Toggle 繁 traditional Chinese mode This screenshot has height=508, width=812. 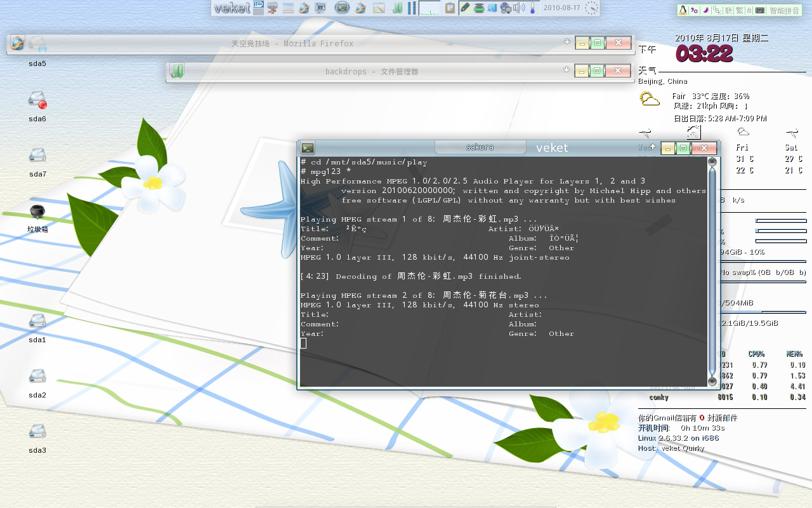click(x=740, y=10)
